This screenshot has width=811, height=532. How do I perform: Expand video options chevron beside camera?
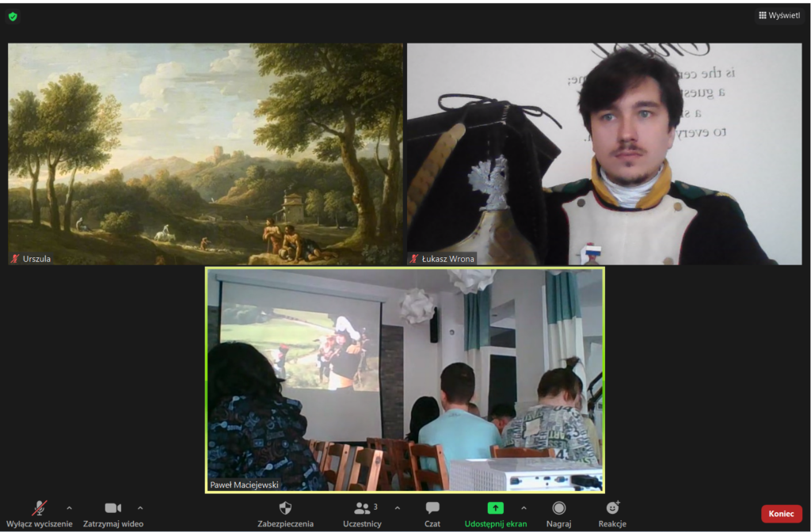(140, 507)
